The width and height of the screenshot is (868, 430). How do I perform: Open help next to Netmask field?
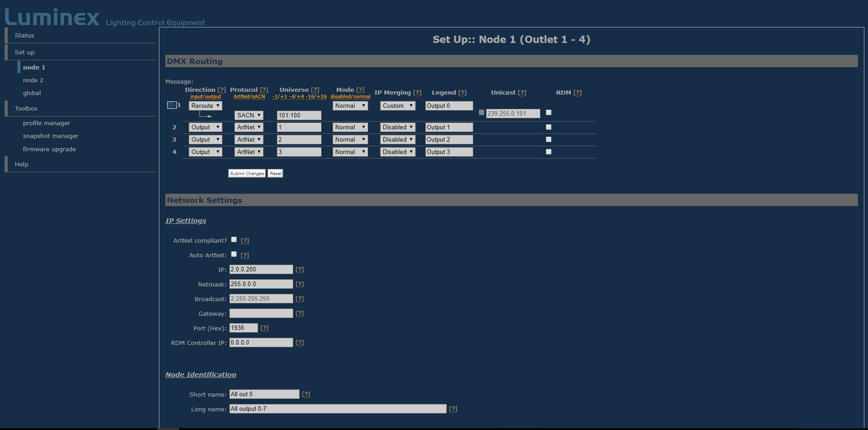point(300,284)
